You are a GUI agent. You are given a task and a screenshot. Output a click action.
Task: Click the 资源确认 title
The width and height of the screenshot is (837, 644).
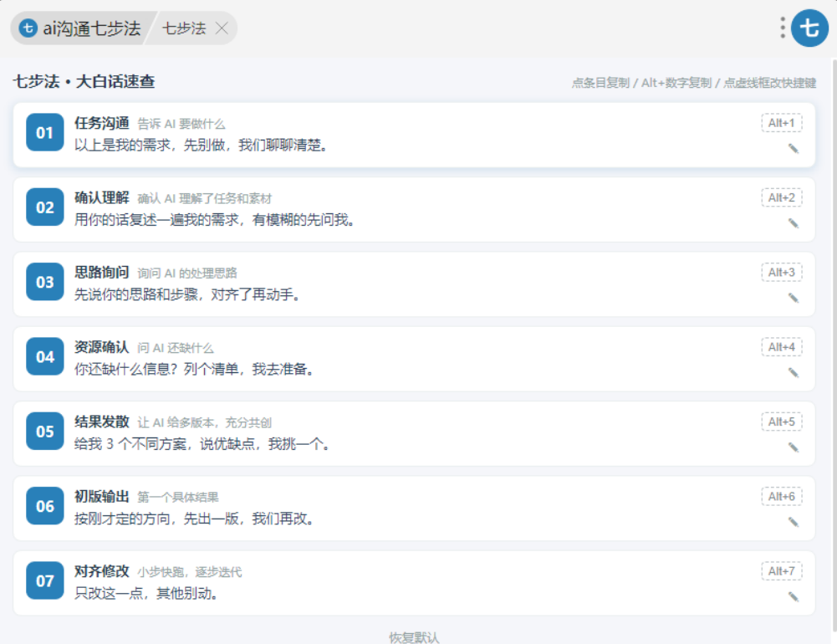(x=101, y=347)
